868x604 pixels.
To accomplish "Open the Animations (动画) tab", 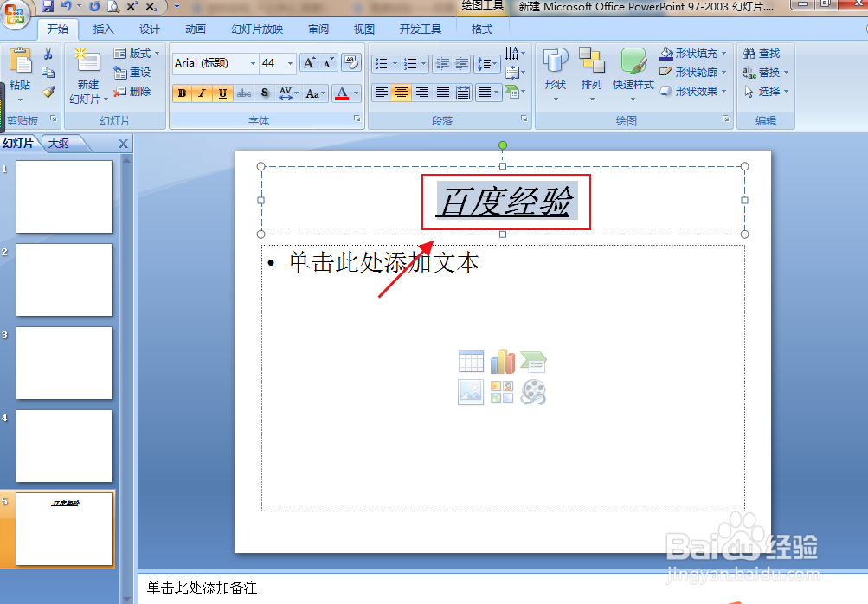I will (x=195, y=29).
